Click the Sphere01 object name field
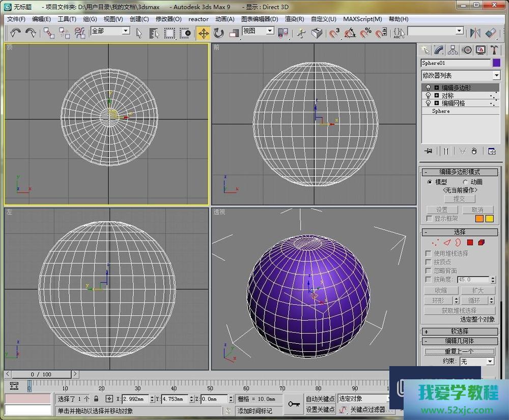The width and height of the screenshot is (509, 420). [x=456, y=63]
